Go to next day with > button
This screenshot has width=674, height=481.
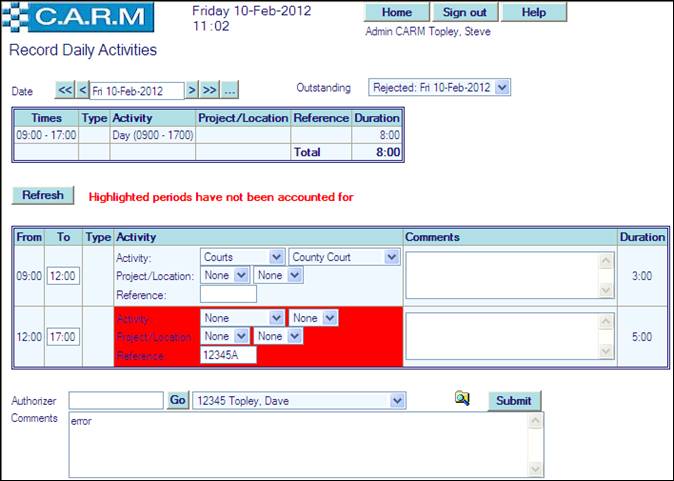pos(192,90)
